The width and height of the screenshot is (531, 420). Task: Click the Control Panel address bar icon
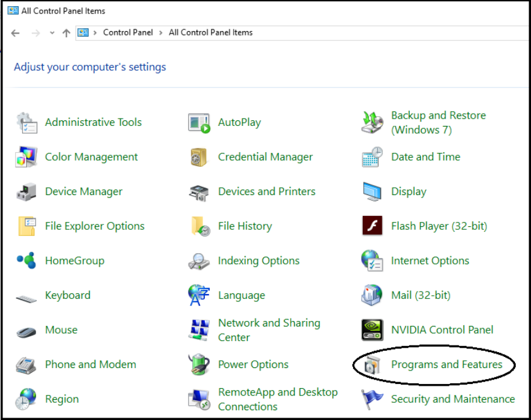click(83, 32)
